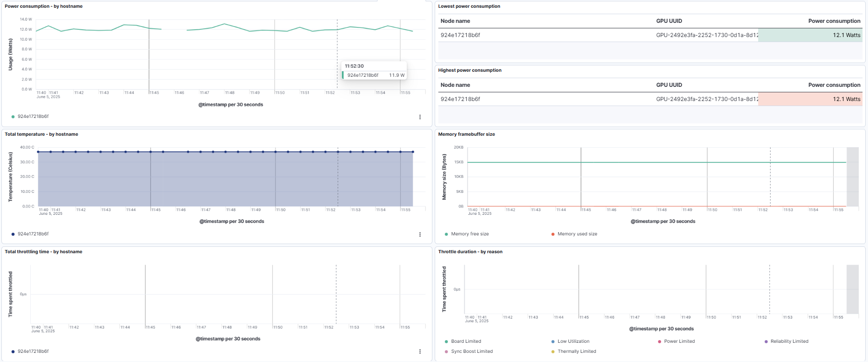Click 924e17218b6f legend label under temperature chart
Viewport: 868px width, 362px height.
33,234
